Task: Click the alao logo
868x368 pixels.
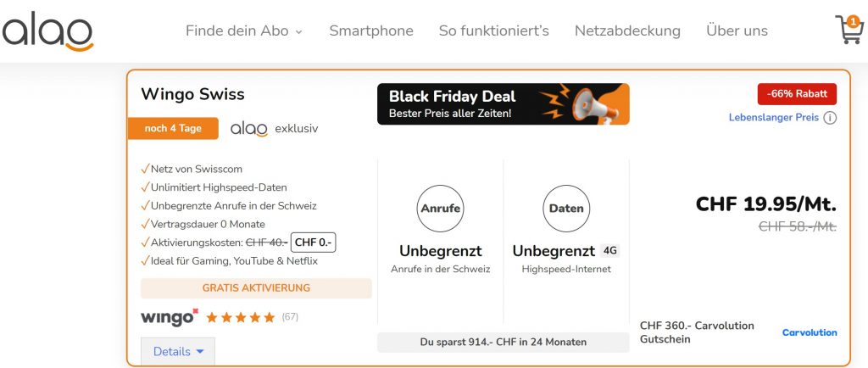Action: point(47,31)
